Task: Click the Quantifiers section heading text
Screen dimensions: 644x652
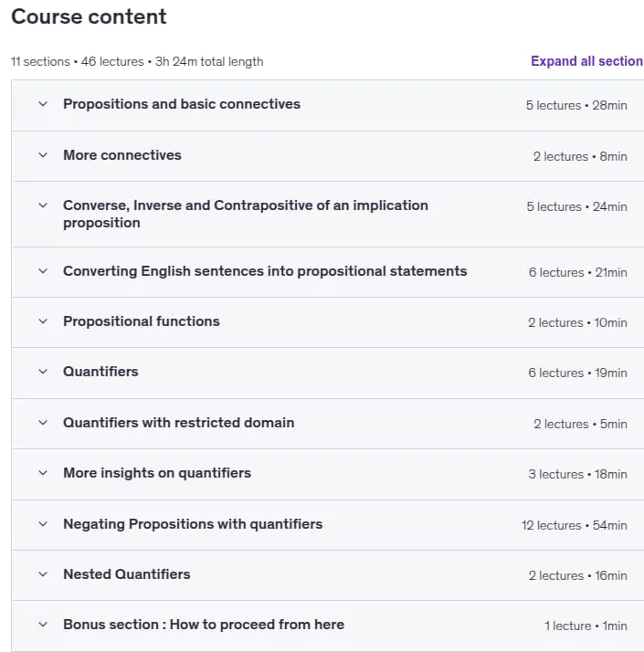Action: (100, 372)
